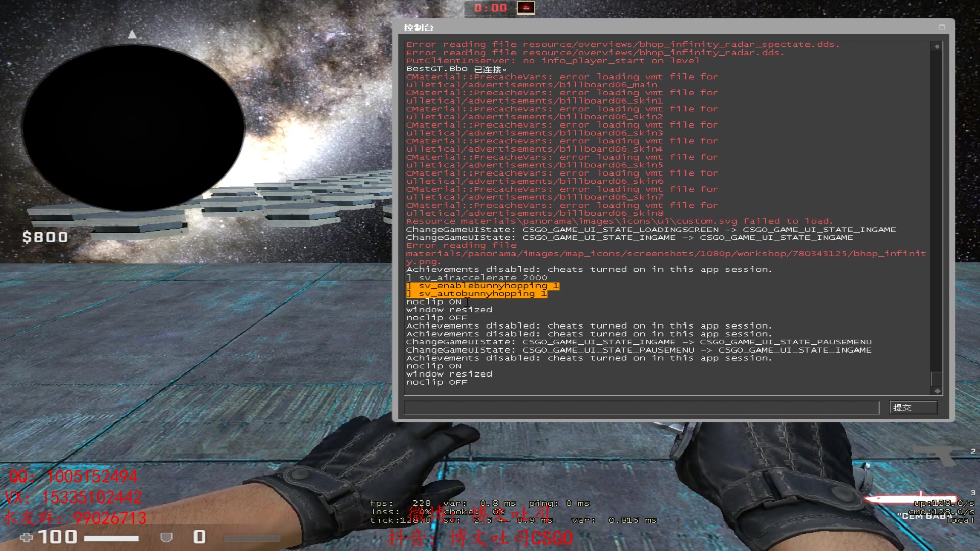Click the console scrollbar up arrow
The width and height of the screenshot is (980, 551).
pyautogui.click(x=937, y=46)
